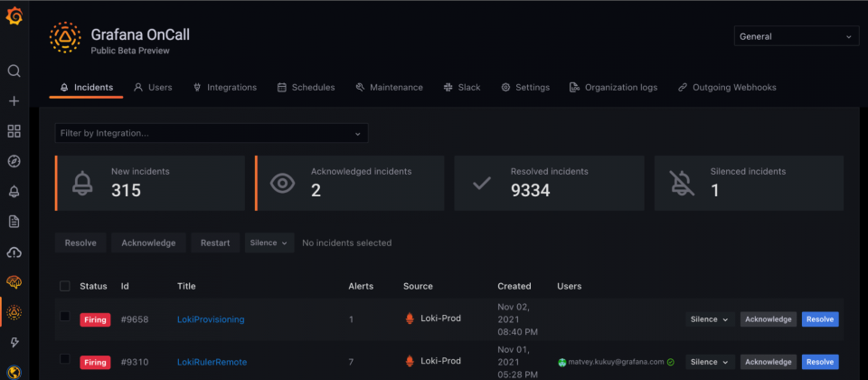The width and height of the screenshot is (868, 380).
Task: Open the machine learning brain icon
Action: (14, 282)
